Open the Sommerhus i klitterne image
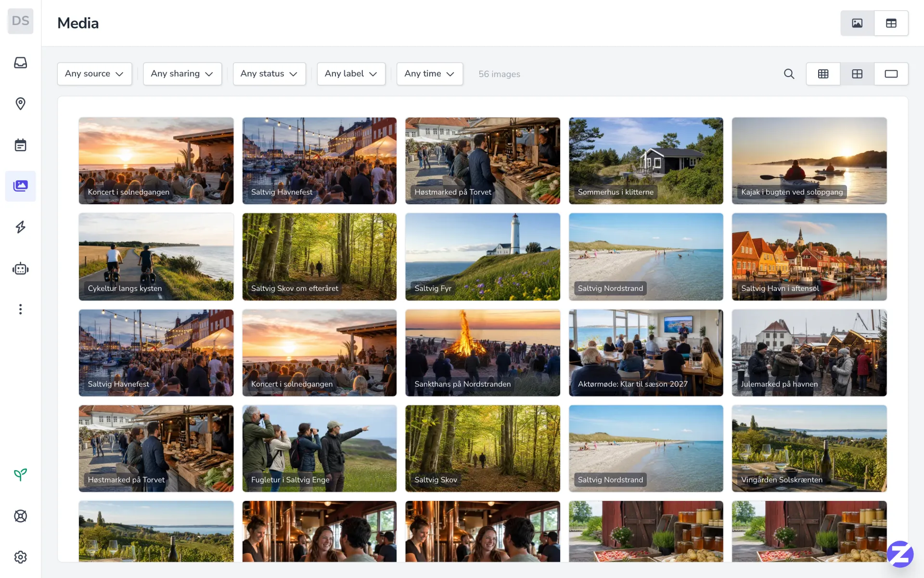The image size is (924, 578). pos(646,161)
